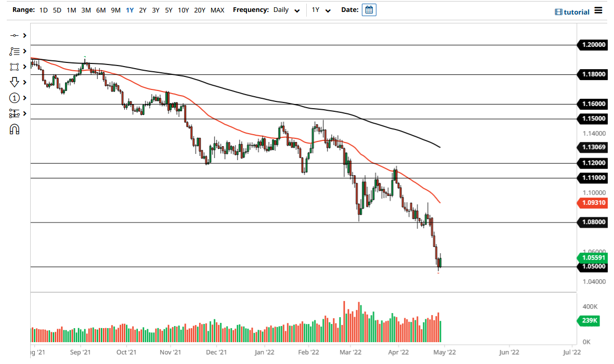Open the annotation notes tool
Screen dimensions: 614x364
15,51
